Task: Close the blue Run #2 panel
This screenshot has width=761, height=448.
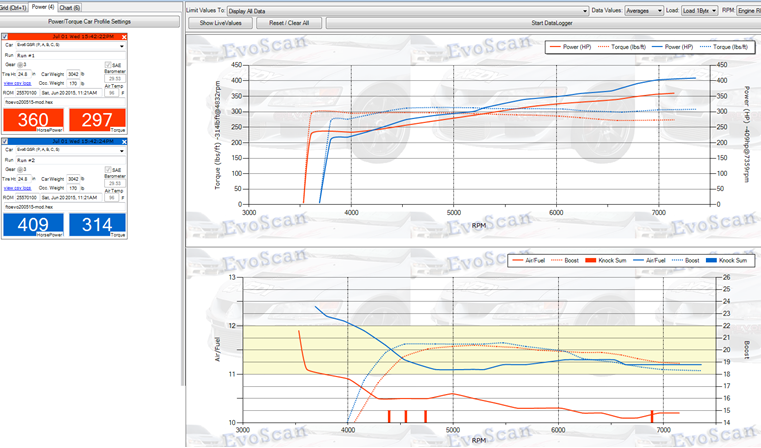Action: click(x=126, y=142)
